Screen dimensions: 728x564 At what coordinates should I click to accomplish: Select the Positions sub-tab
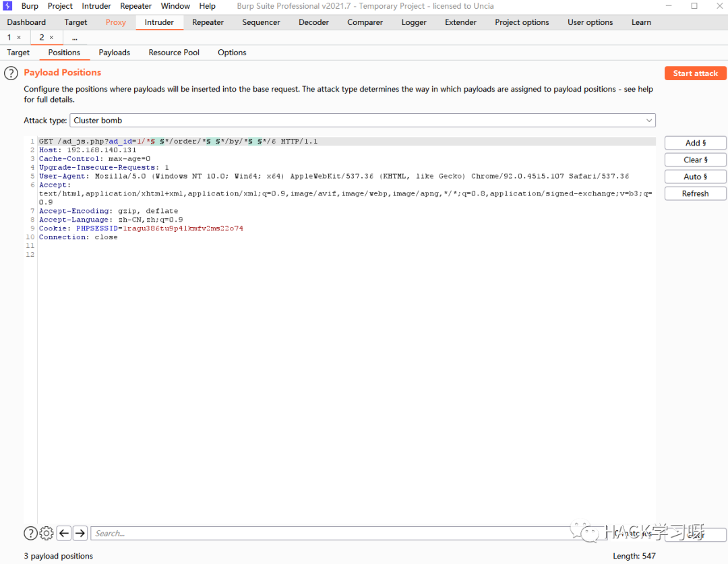pyautogui.click(x=64, y=53)
